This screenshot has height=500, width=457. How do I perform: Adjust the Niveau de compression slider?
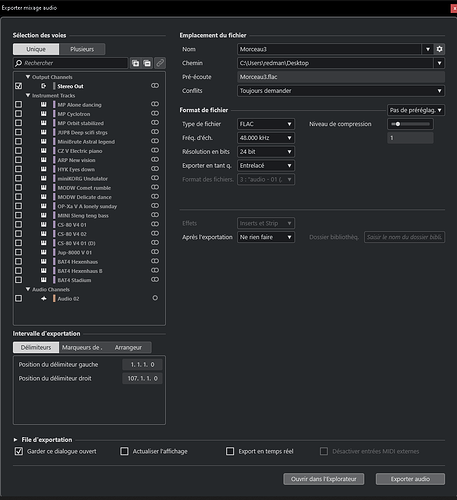coord(410,124)
